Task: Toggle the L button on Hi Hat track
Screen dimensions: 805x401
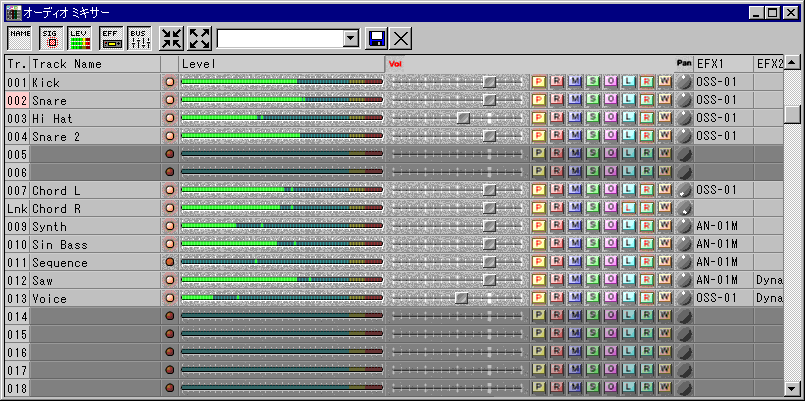Action: [628, 118]
